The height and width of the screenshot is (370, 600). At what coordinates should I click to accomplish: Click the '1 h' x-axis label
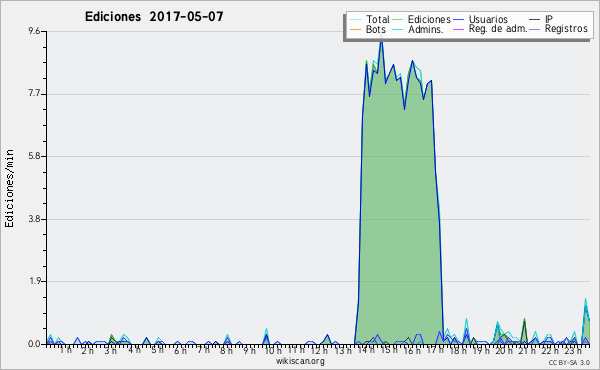[x=65, y=350]
